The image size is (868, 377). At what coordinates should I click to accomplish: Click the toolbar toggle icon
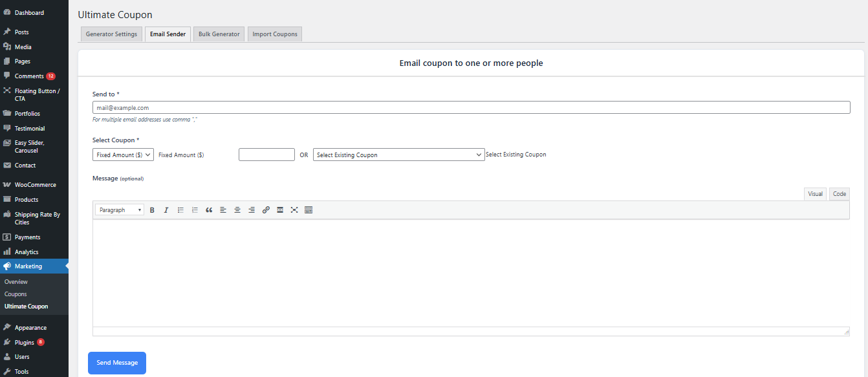309,210
